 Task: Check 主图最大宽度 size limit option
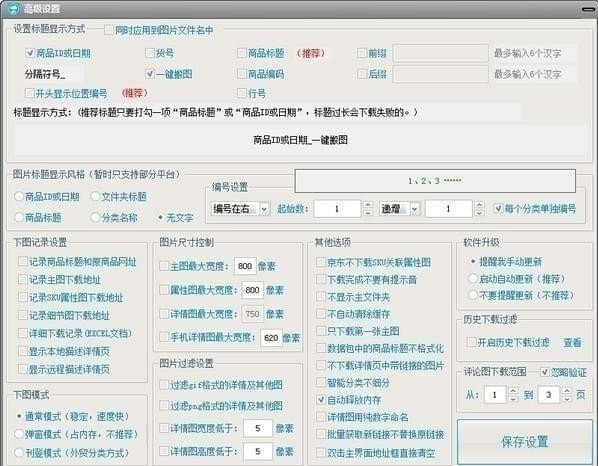(x=164, y=266)
